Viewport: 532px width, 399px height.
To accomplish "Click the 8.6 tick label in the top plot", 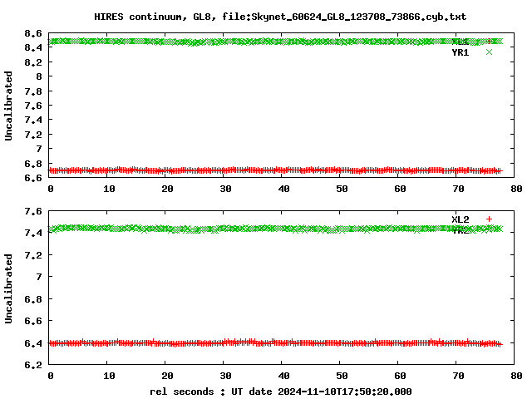I will click(33, 33).
